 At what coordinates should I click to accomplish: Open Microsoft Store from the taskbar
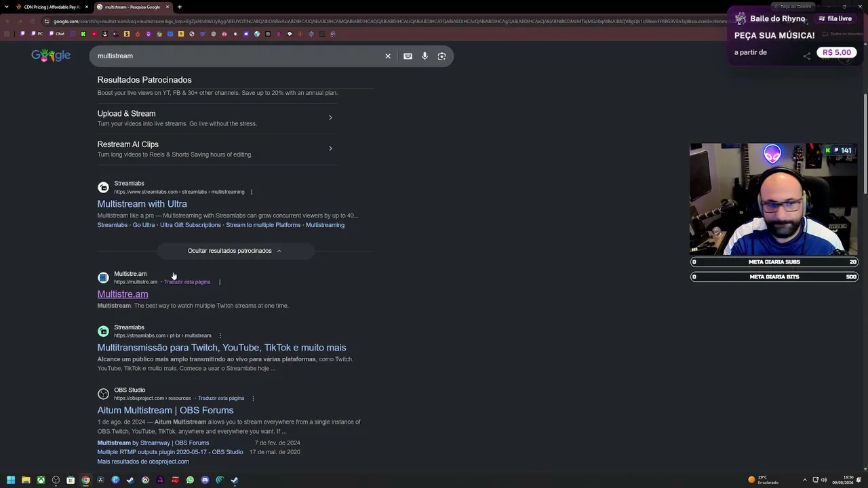71,480
